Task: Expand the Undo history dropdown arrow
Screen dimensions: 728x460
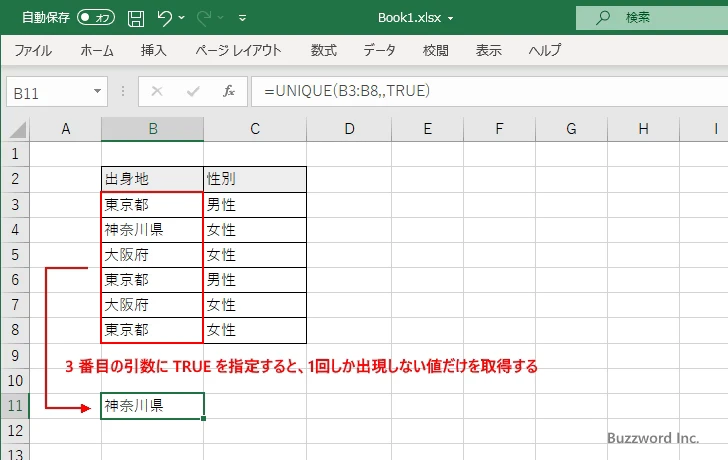Action: pyautogui.click(x=182, y=18)
